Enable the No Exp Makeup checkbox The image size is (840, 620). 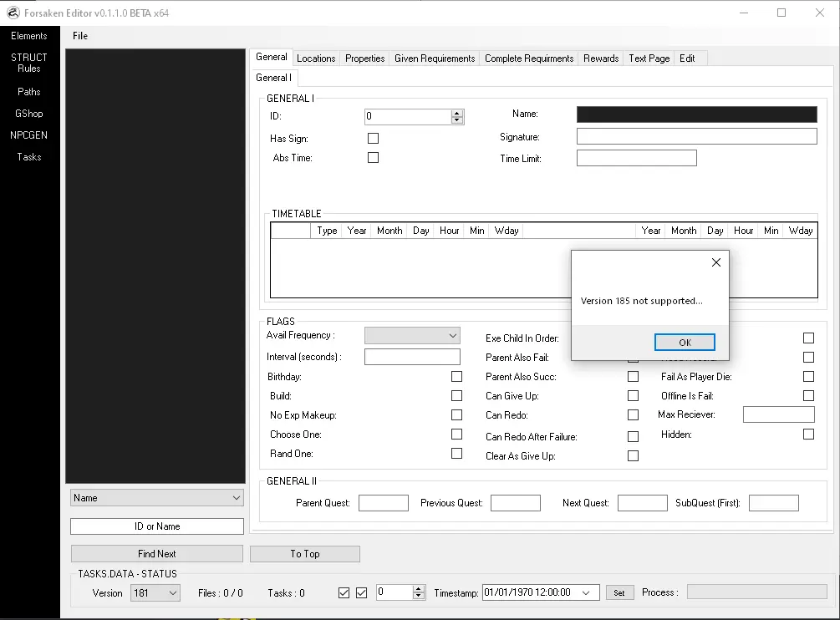pyautogui.click(x=456, y=415)
